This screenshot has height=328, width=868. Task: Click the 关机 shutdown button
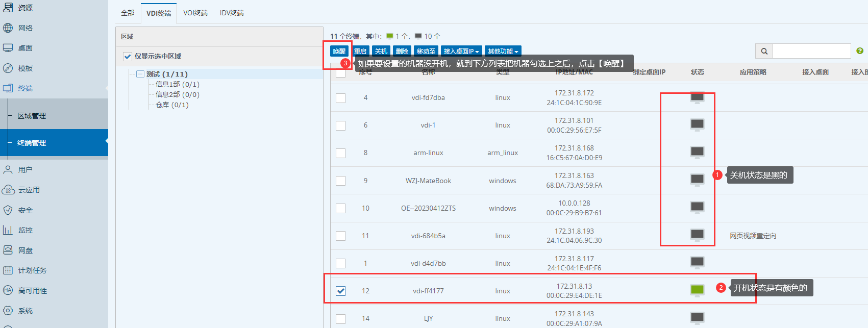pyautogui.click(x=381, y=51)
